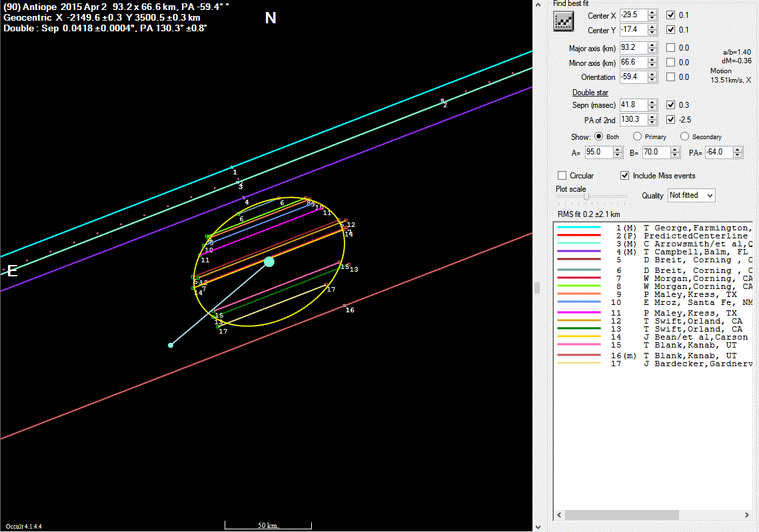Select row 12 T Swift, Orland, CA
This screenshot has height=532, width=759.
pos(653,321)
